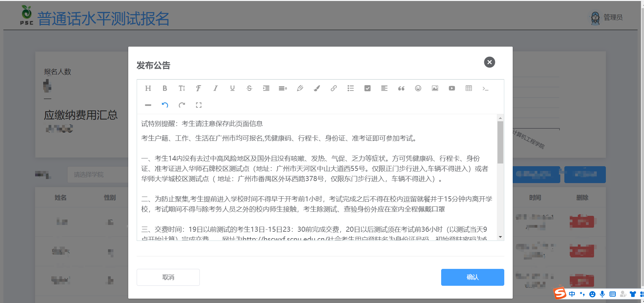Click the 时间 column header

[535, 198]
